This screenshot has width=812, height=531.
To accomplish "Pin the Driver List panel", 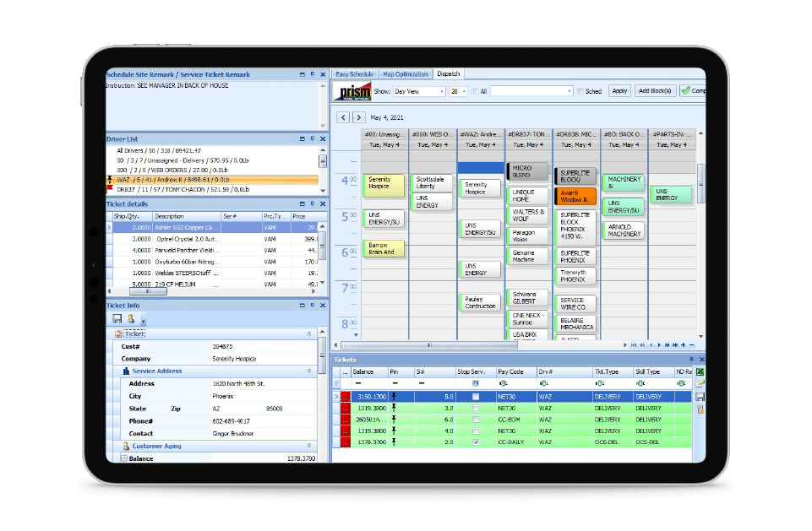I will tap(312, 138).
